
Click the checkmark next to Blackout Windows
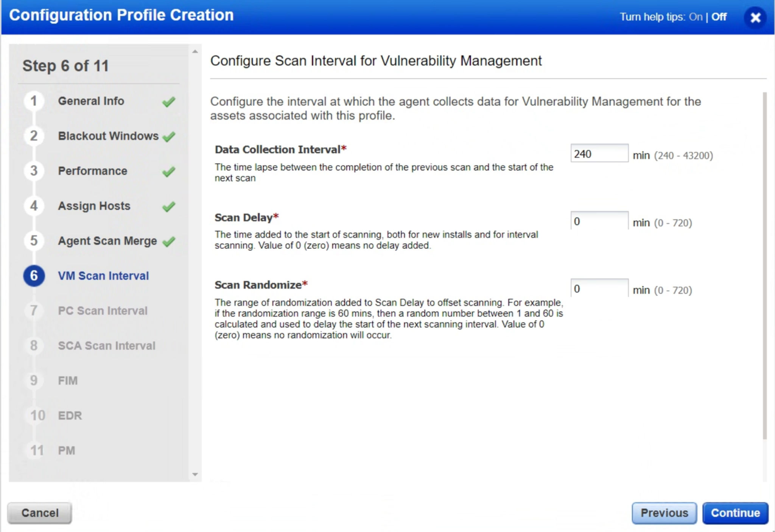tap(170, 136)
